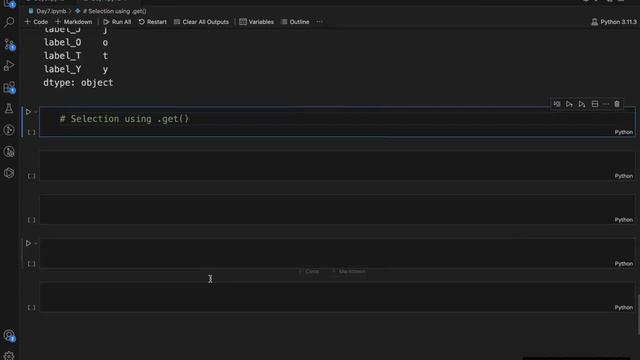Viewport: 640px width, 360px height.
Task: Select the Python 3.11.3 kernel picker
Action: pos(614,22)
